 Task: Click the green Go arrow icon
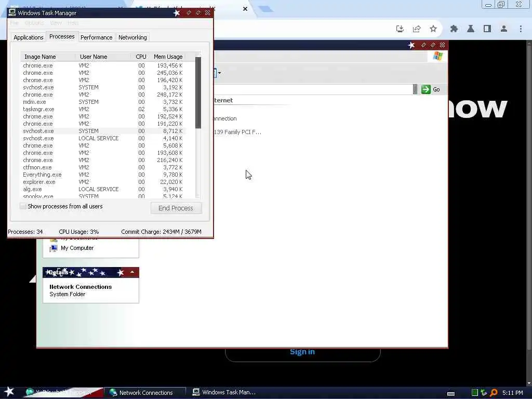click(426, 89)
